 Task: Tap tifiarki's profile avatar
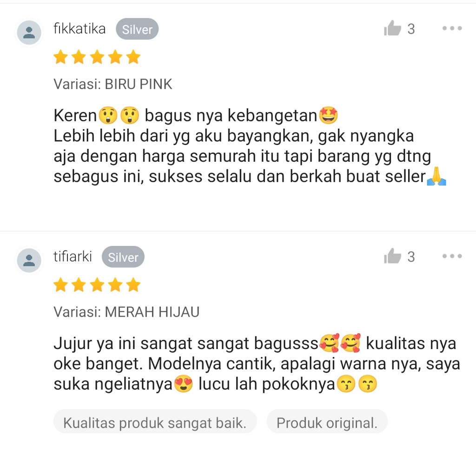[29, 260]
